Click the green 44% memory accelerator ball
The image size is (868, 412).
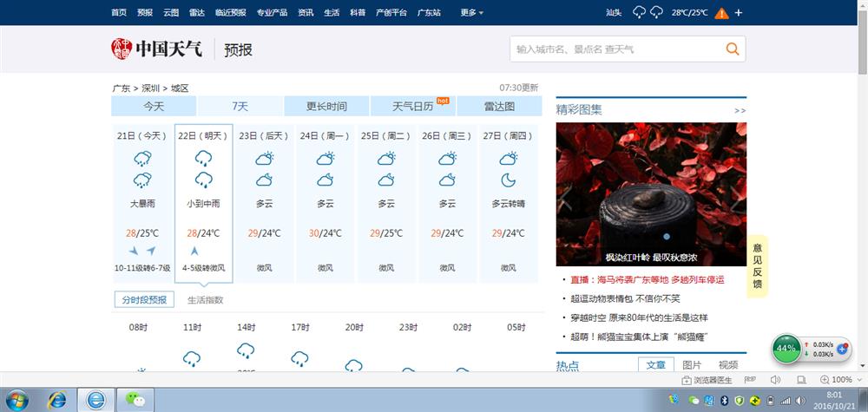tap(786, 348)
